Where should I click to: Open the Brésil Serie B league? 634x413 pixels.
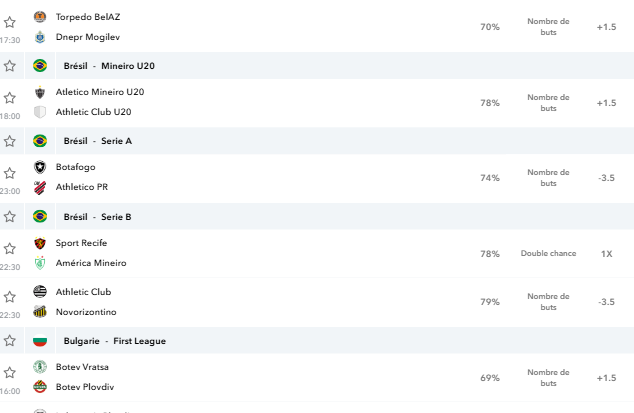tap(97, 217)
